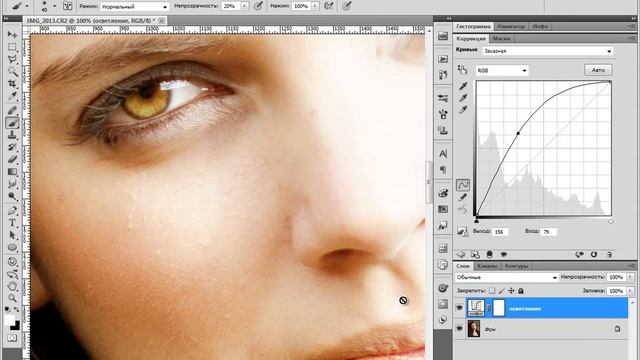Toggle tablet pressure for opacity
This screenshot has height=360, width=640.
pos(258,6)
